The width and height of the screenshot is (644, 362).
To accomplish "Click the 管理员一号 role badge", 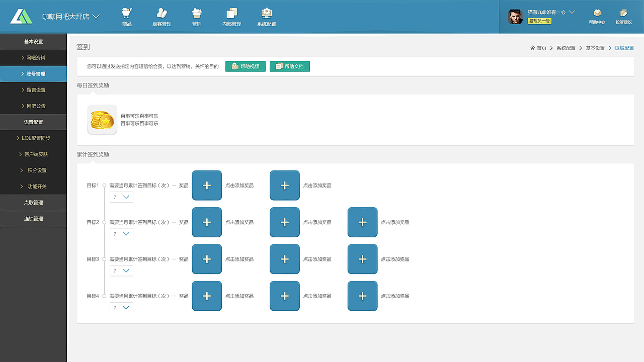I will [539, 21].
